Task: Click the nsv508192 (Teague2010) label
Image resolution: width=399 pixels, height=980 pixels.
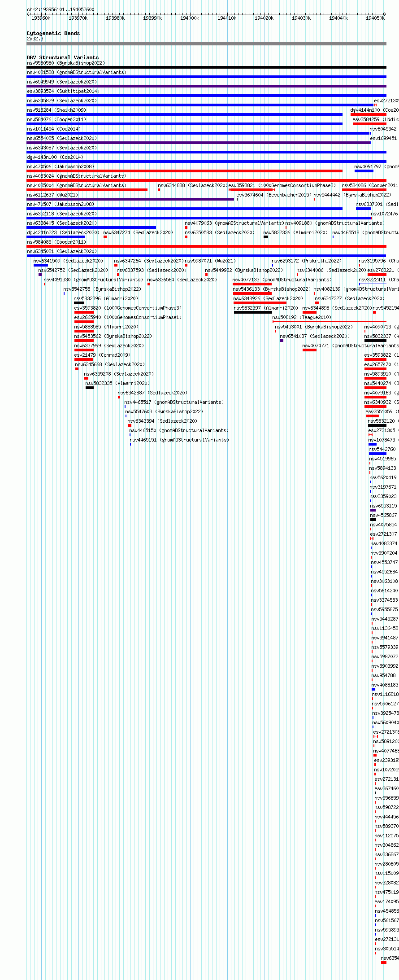Action: pos(302,317)
